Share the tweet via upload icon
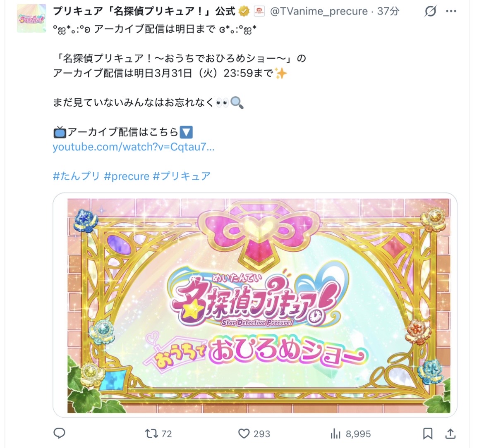This screenshot has width=484, height=448. 450,434
